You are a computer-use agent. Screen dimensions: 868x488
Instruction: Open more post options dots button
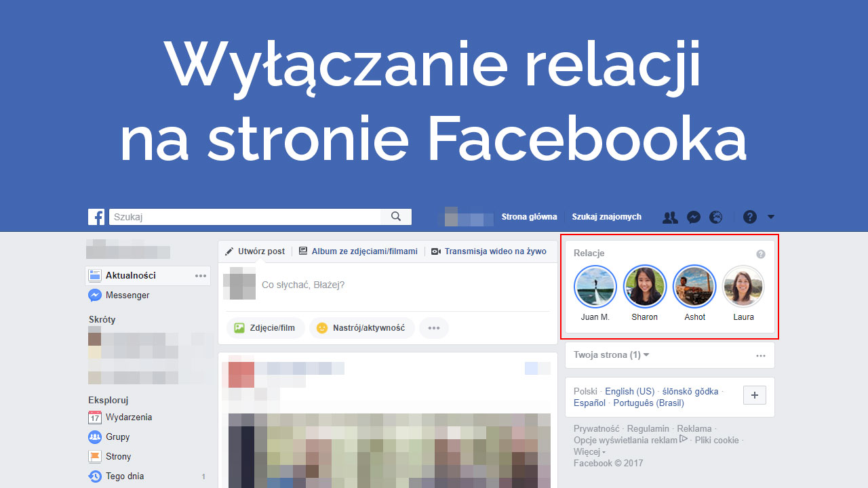click(434, 328)
